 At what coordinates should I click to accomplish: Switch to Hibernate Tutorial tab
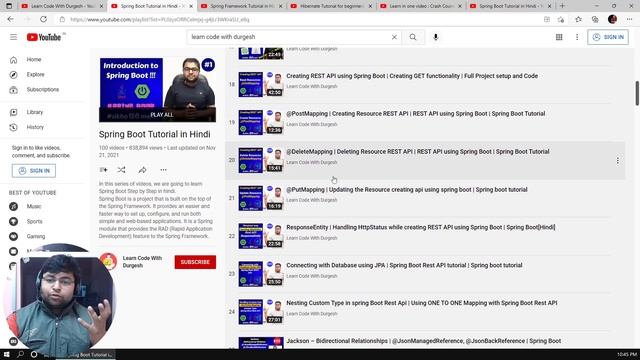(x=331, y=6)
